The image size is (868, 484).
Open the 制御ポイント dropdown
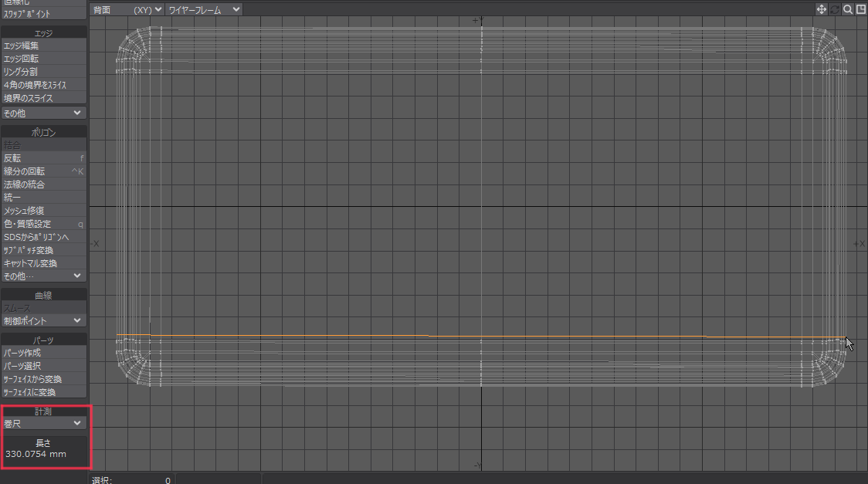click(x=44, y=321)
